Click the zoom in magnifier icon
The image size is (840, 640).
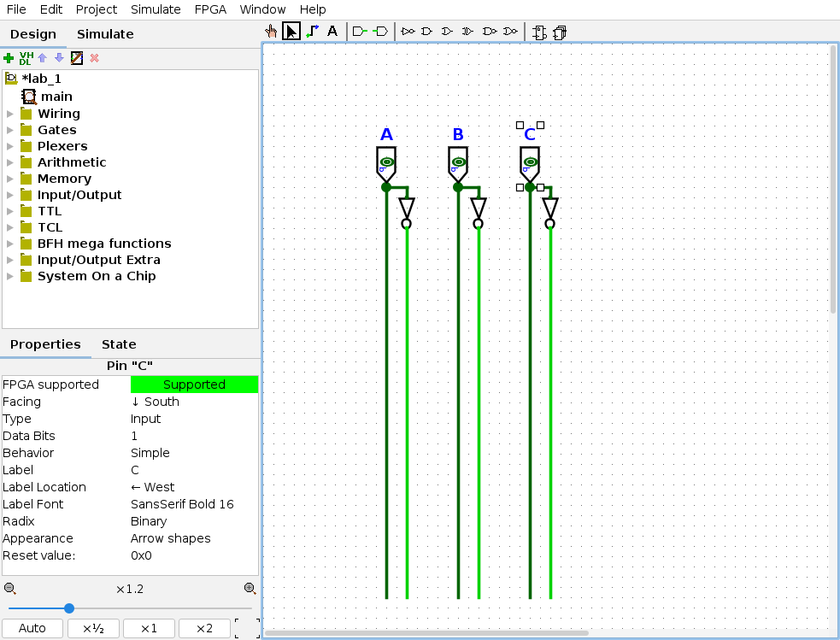[250, 589]
